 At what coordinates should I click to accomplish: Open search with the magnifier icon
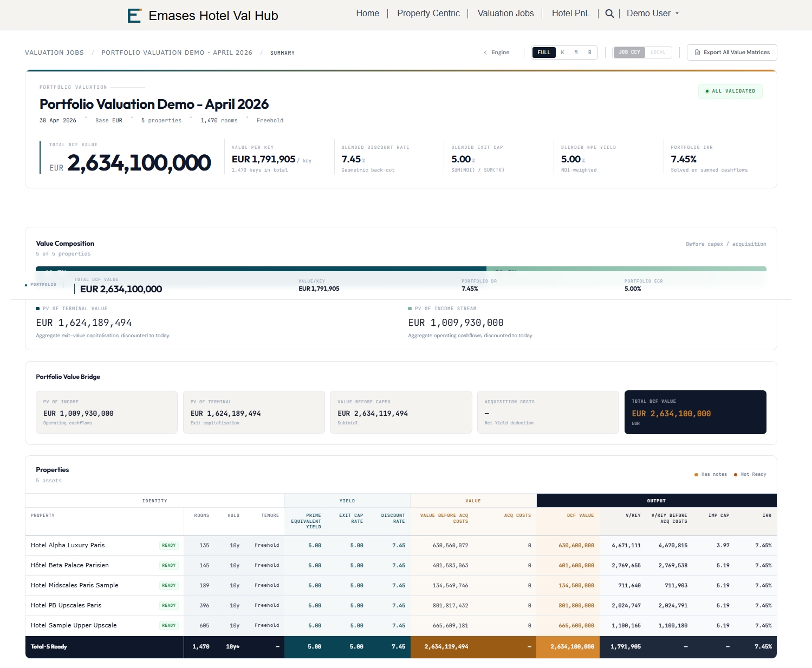(609, 14)
